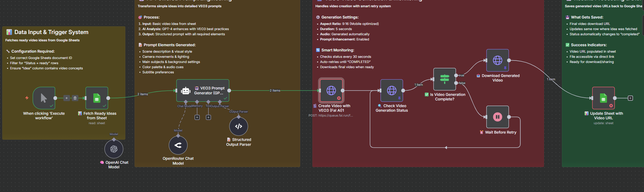This screenshot has height=192, width=644.
Task: Open the OpenAI Chat Model node
Action: 114,149
